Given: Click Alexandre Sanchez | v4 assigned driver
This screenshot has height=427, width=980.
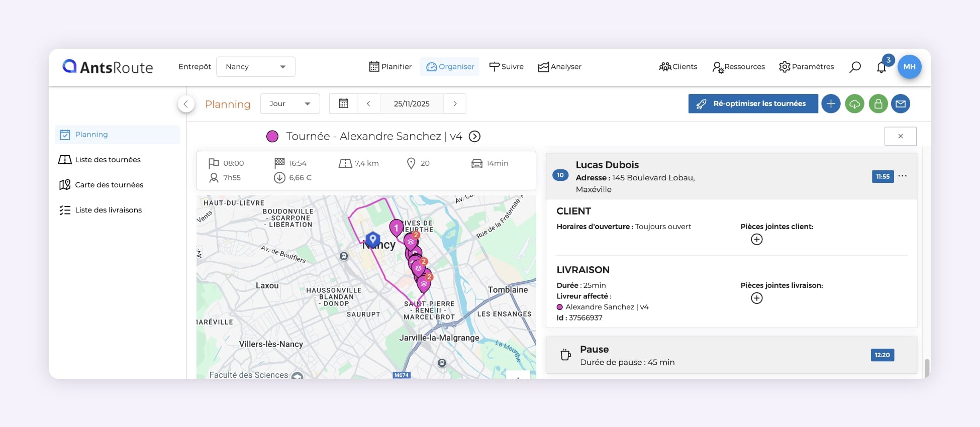Looking at the screenshot, I should pyautogui.click(x=603, y=307).
